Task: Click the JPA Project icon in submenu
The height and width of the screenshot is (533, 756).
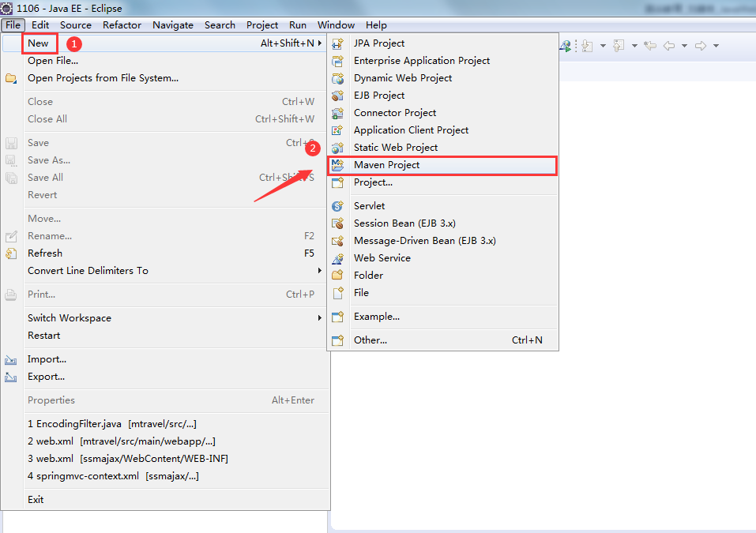Action: click(x=338, y=43)
